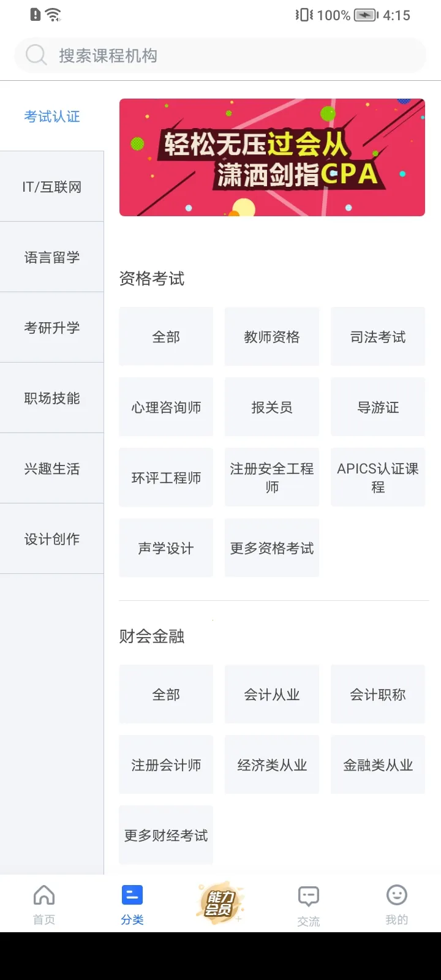Tap the 注册会计师 course button
The height and width of the screenshot is (980, 441).
pyautogui.click(x=166, y=765)
